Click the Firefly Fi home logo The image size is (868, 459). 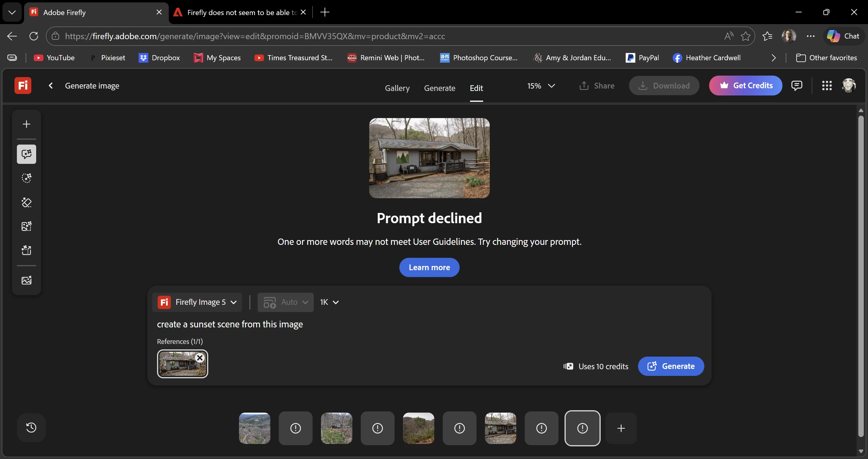[23, 86]
